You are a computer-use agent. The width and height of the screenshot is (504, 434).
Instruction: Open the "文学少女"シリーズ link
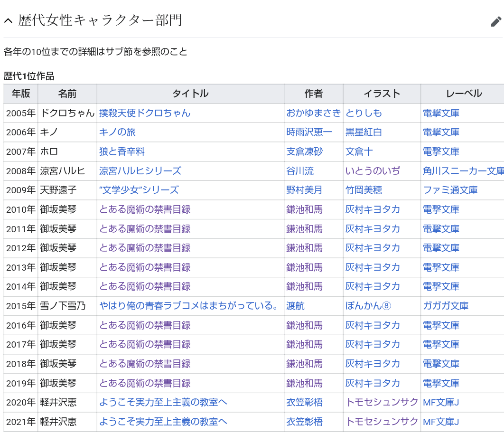(139, 190)
